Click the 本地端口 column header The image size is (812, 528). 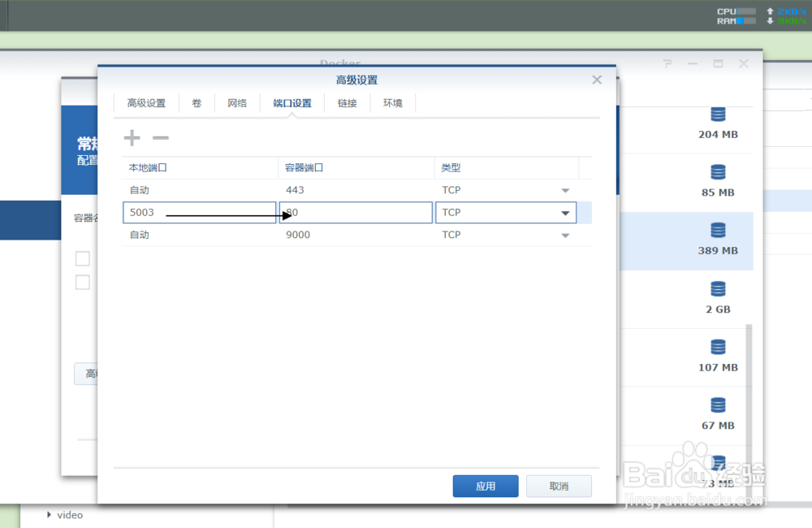[x=200, y=168]
